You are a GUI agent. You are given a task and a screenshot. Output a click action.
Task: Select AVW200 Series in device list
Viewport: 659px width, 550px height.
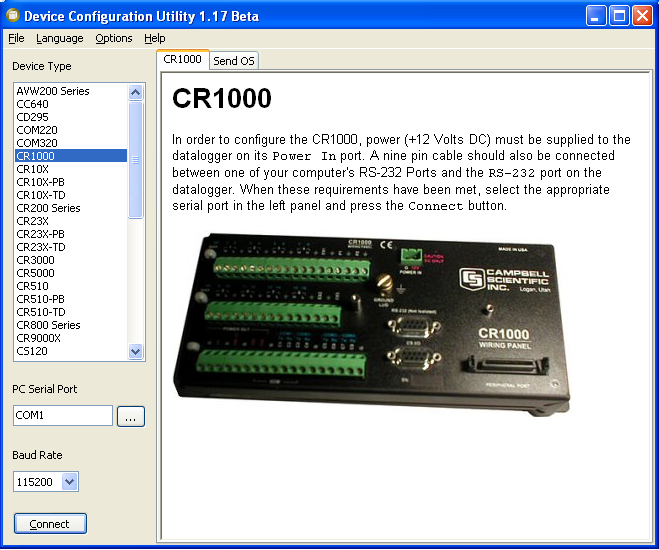click(53, 91)
